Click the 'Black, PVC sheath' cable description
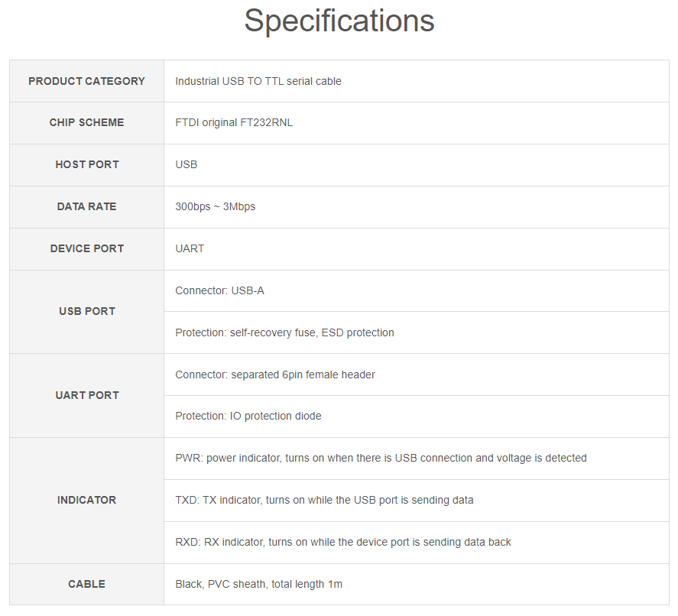This screenshot has height=616, width=678. [x=258, y=584]
